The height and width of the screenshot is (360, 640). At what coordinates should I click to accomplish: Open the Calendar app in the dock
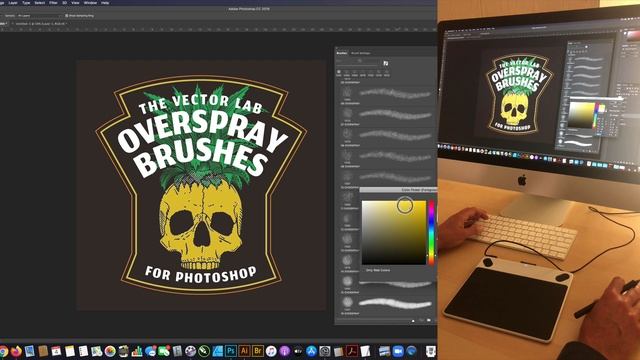coord(56,351)
